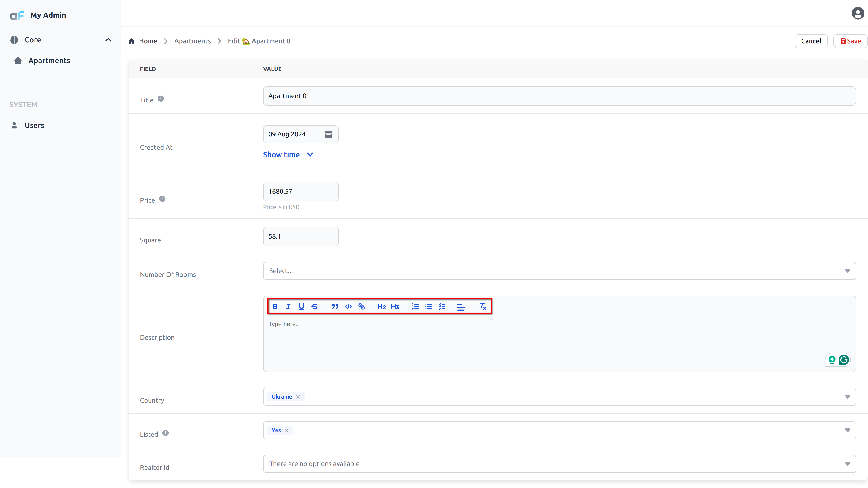Toggle italic formatting in Description editor

(288, 306)
